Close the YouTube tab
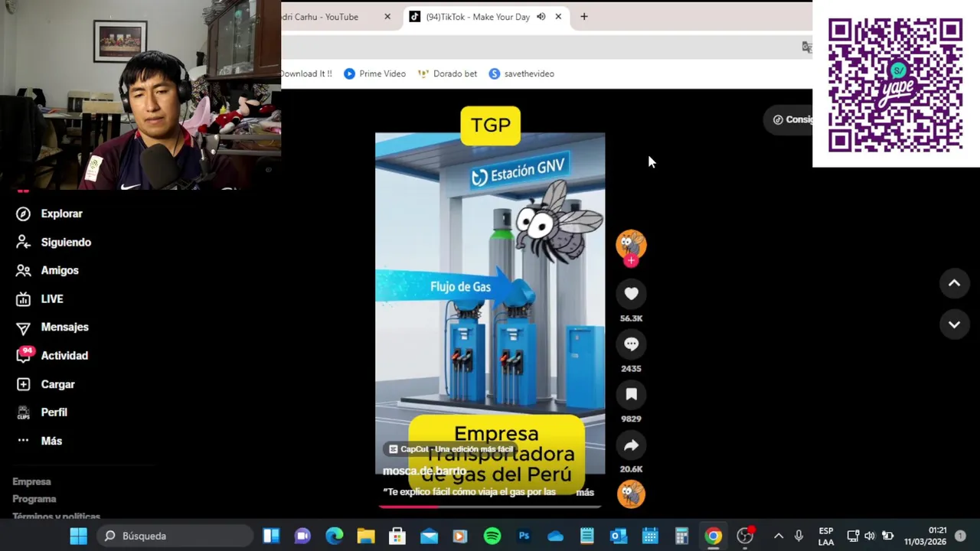 pos(387,16)
